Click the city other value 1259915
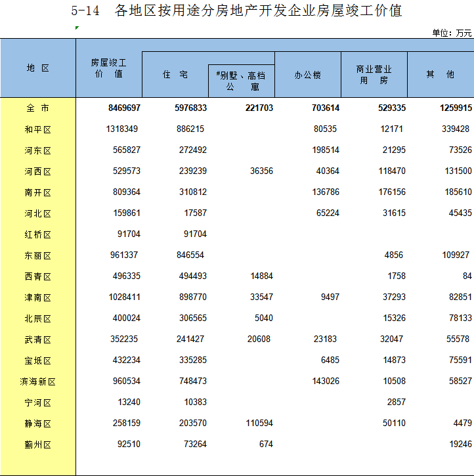474x476 pixels. pyautogui.click(x=456, y=108)
